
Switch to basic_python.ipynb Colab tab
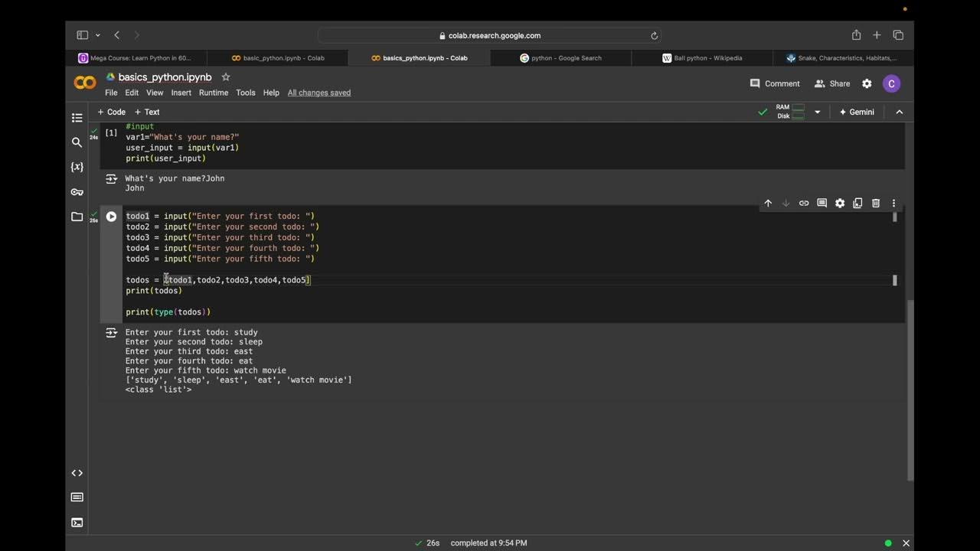click(x=278, y=57)
